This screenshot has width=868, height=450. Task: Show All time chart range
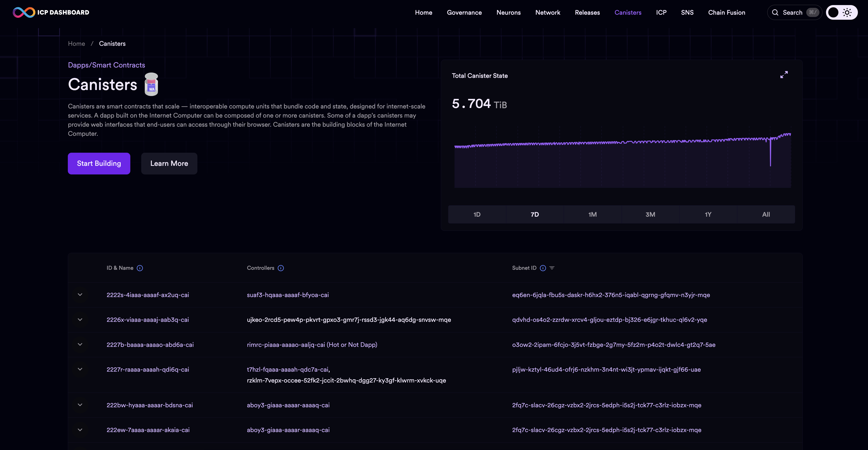766,214
